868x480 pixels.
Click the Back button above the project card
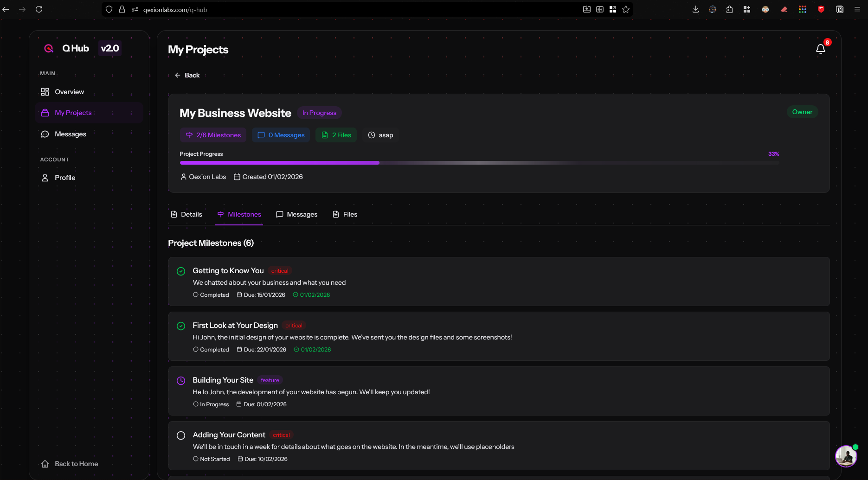coord(187,75)
